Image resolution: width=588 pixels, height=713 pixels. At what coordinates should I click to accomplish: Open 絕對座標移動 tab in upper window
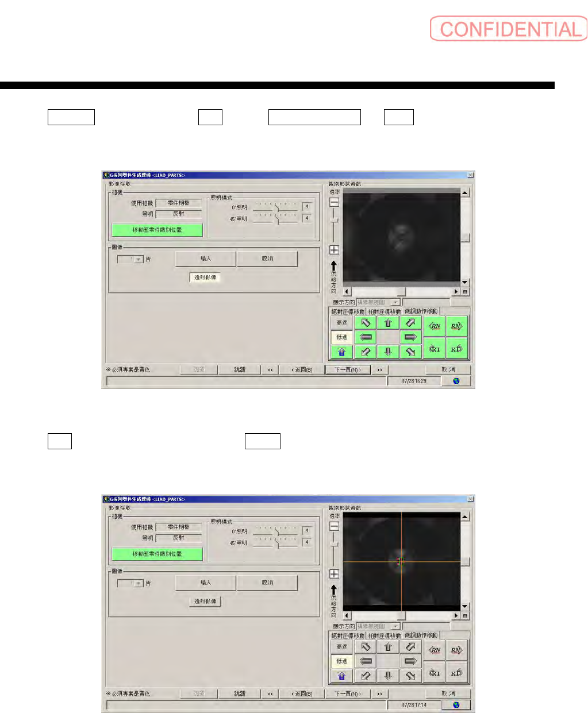[x=348, y=311]
